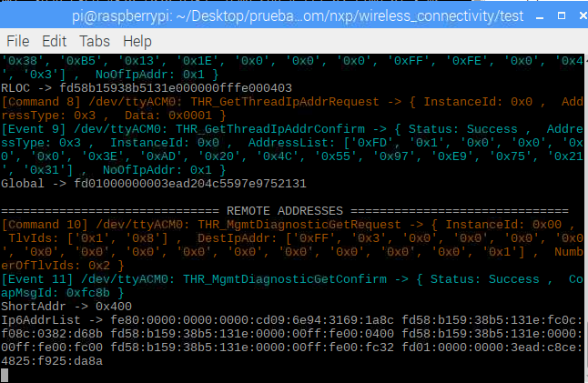Click the ShortAddr -> 0x400 line

66,307
